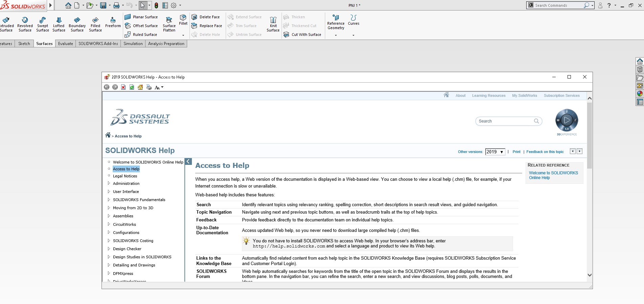The height and width of the screenshot is (304, 644).
Task: Open the Options gear icon
Action: [x=174, y=5]
